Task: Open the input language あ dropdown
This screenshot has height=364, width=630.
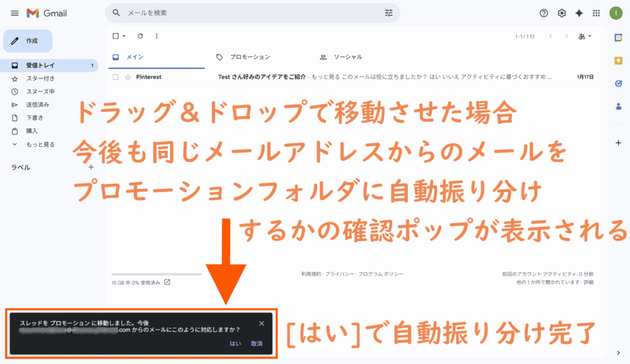Action: click(584, 36)
